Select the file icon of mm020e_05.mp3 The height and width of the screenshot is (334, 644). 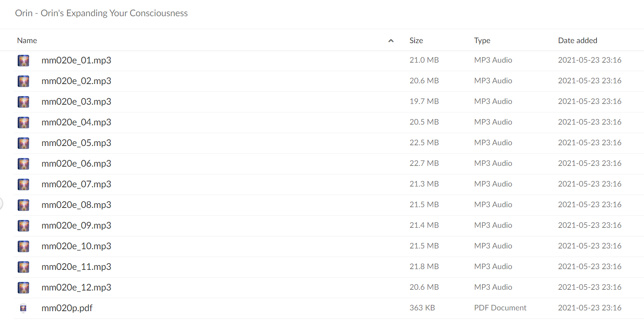point(23,143)
